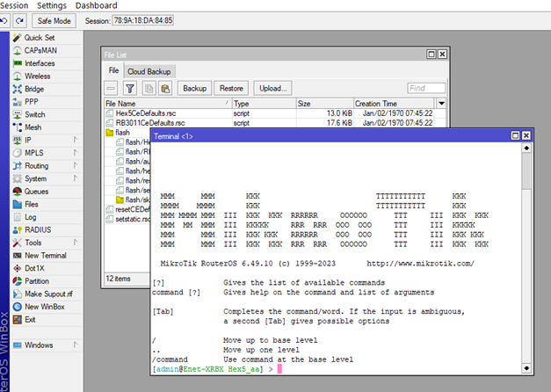Open the Session menu

click(14, 5)
